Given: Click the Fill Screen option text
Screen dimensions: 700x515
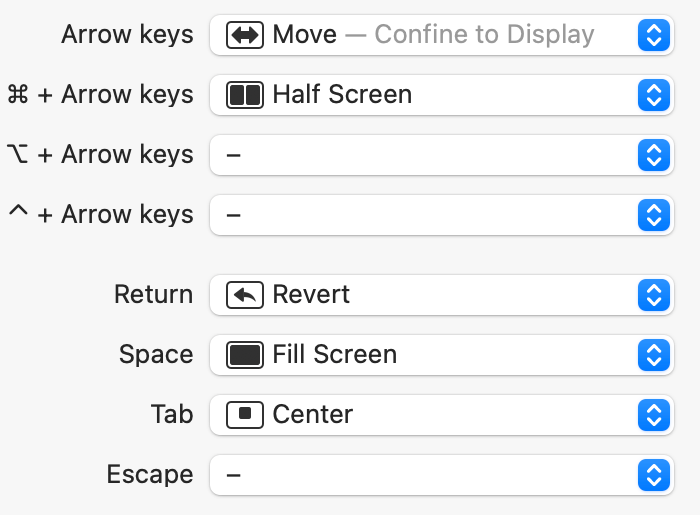Looking at the screenshot, I should (x=334, y=355).
